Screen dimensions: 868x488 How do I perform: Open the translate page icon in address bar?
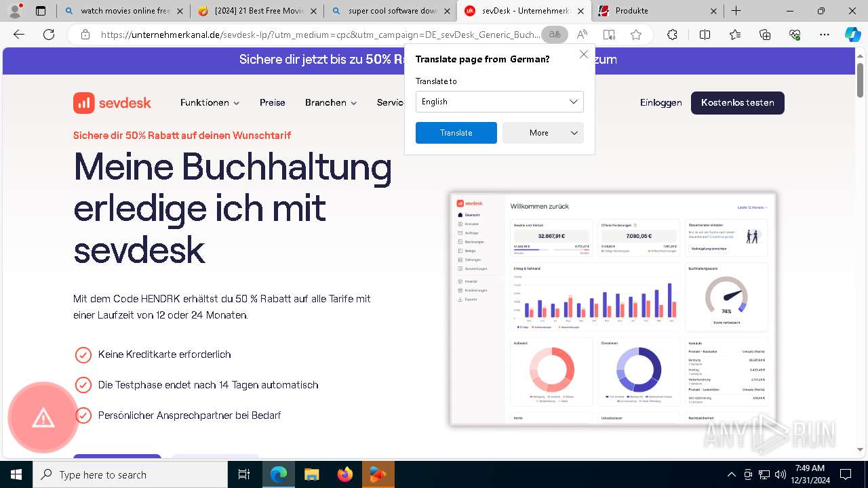tap(555, 35)
